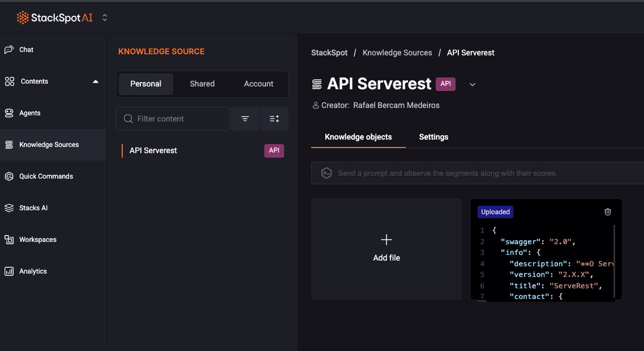Image resolution: width=644 pixels, height=351 pixels.
Task: Open the Chat menu item
Action: (x=26, y=50)
